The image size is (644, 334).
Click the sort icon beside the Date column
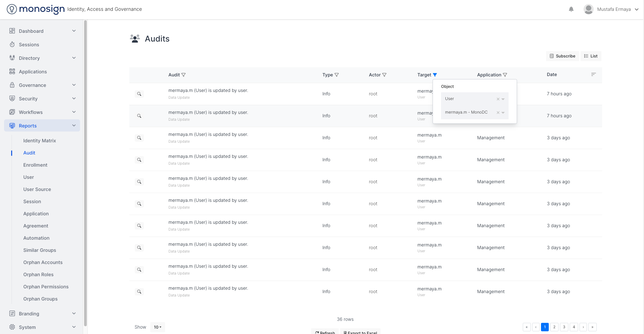tap(593, 74)
